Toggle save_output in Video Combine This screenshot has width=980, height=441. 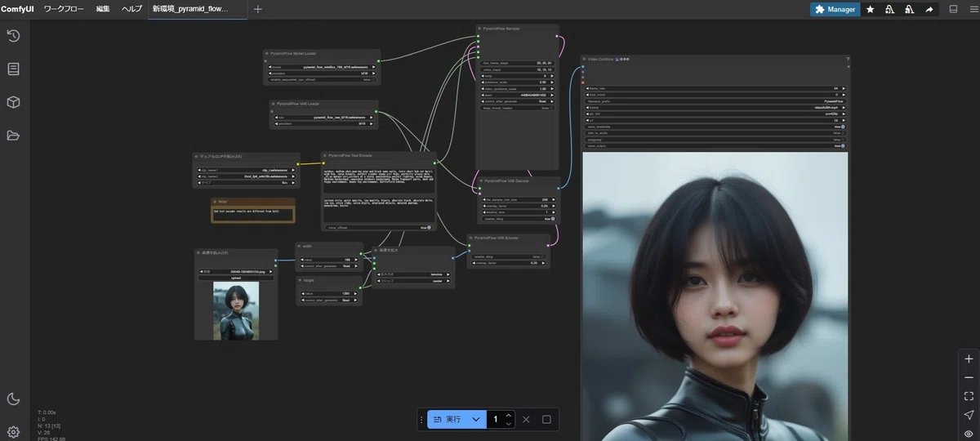(716, 146)
